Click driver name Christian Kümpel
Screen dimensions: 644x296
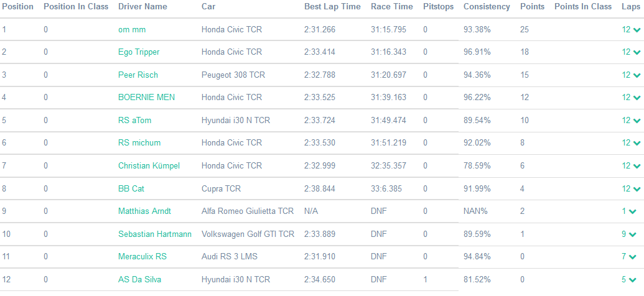pyautogui.click(x=149, y=165)
